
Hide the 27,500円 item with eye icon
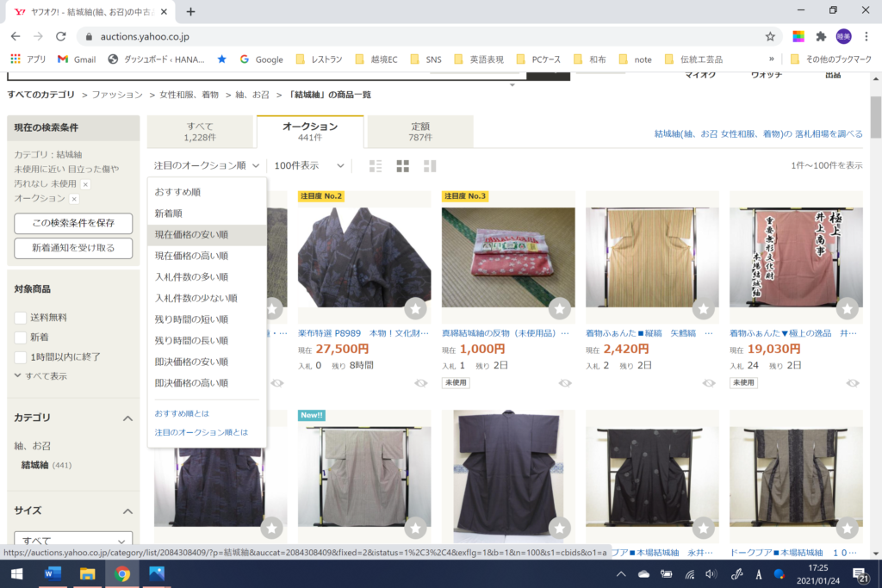tap(420, 383)
